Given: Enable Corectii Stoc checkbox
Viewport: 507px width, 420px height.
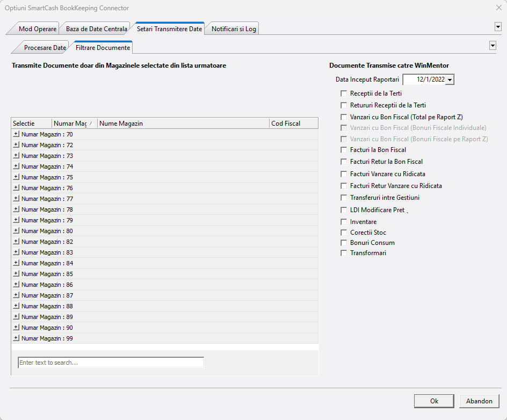Looking at the screenshot, I should (344, 233).
